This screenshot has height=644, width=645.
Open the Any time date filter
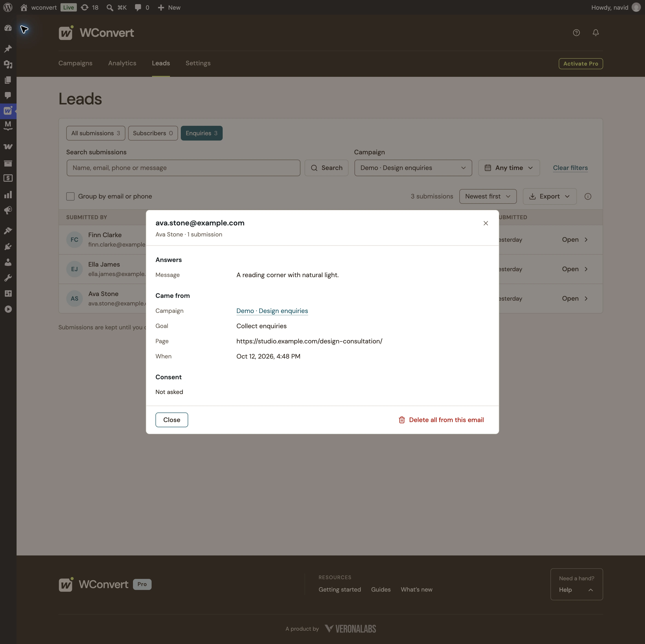tap(509, 168)
